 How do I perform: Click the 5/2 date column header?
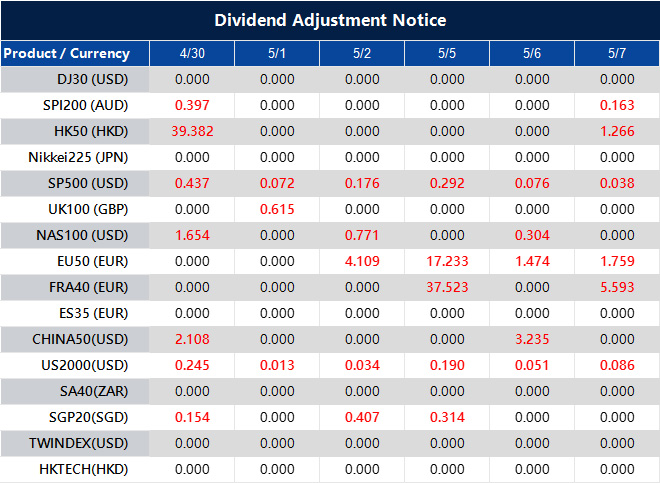click(x=362, y=53)
